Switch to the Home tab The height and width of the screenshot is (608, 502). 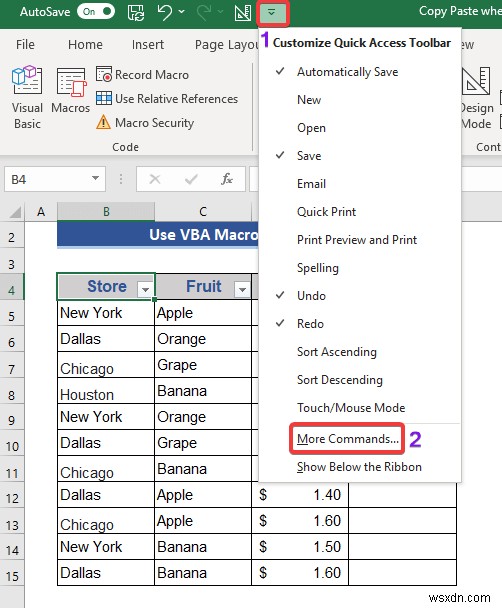85,45
